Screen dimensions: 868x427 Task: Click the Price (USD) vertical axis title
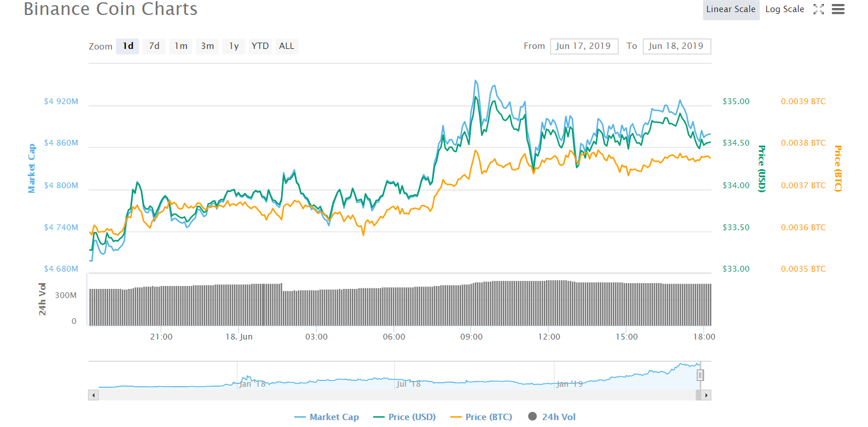tap(762, 169)
